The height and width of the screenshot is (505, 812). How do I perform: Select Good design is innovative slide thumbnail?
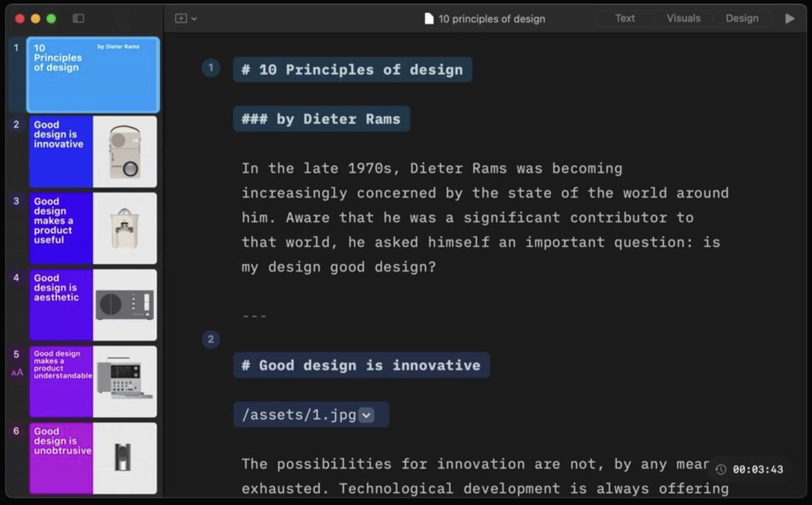(93, 152)
